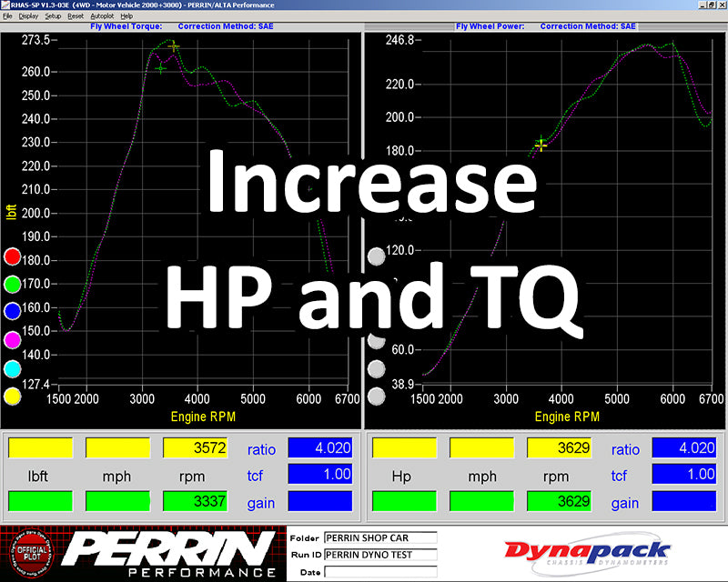Toggle the cyan run indicator circle

point(13,368)
